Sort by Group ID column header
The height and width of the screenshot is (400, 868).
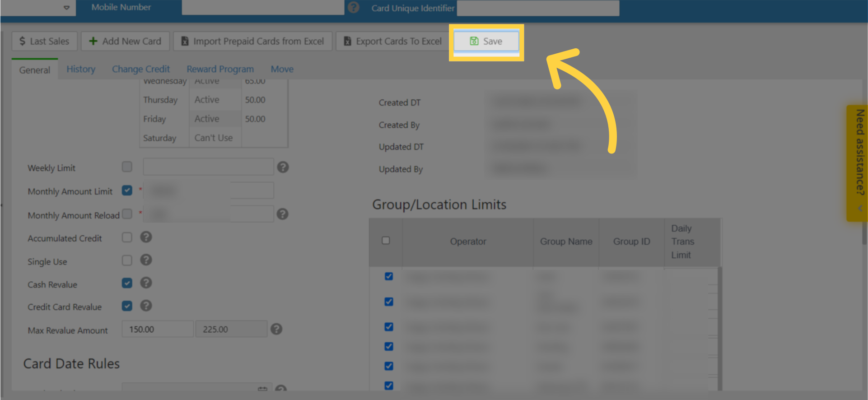pos(631,242)
